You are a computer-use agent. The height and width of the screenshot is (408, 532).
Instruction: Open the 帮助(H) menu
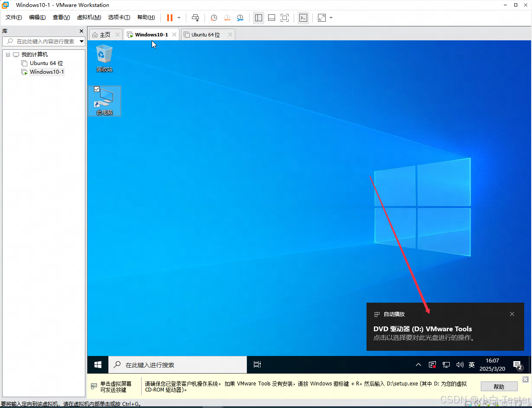coord(146,17)
